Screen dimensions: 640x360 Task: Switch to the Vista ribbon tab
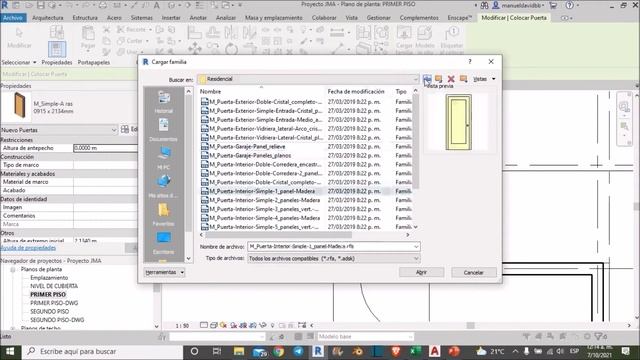[351, 18]
